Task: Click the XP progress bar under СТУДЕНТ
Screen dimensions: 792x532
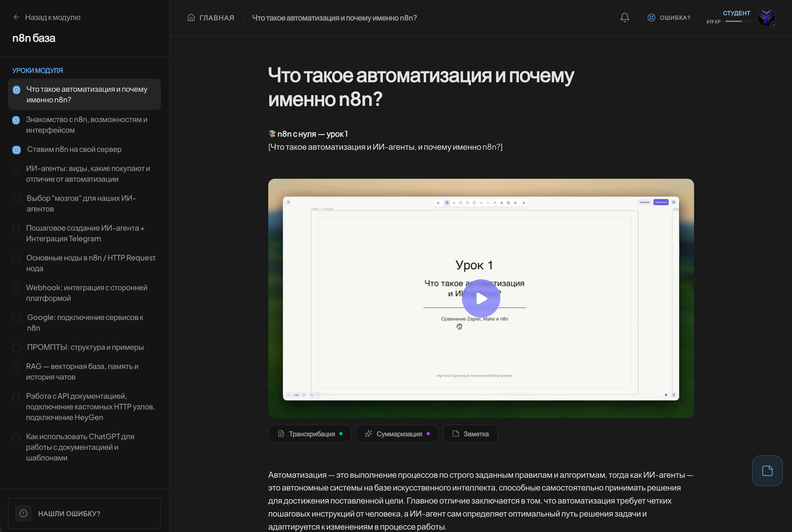Action: click(737, 21)
